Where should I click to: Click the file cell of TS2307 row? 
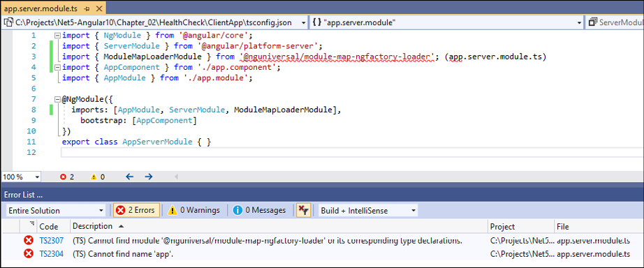coord(593,241)
